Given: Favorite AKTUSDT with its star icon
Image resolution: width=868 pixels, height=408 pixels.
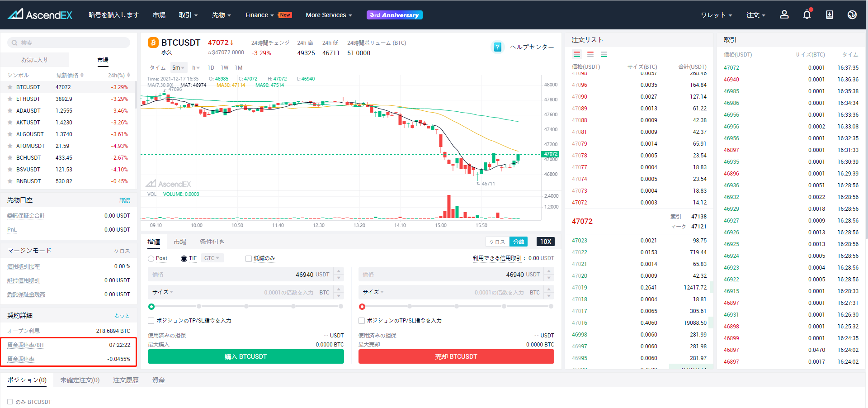Looking at the screenshot, I should (10, 122).
